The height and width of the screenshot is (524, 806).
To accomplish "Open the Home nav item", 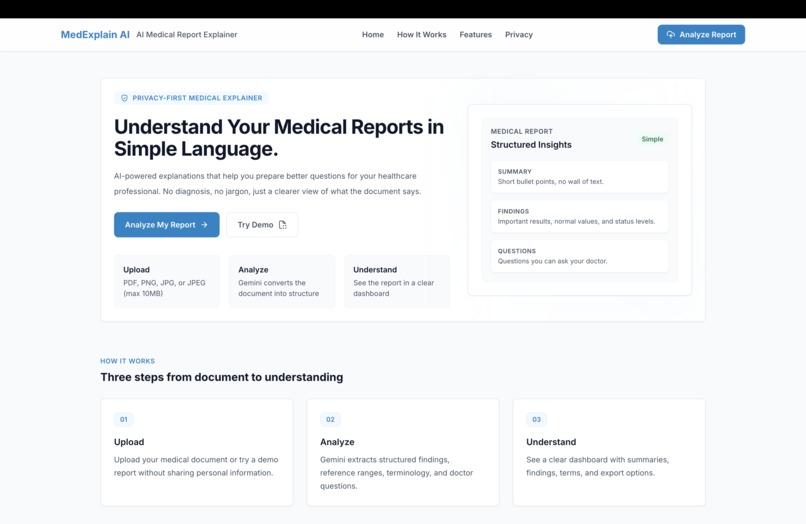I will (373, 34).
